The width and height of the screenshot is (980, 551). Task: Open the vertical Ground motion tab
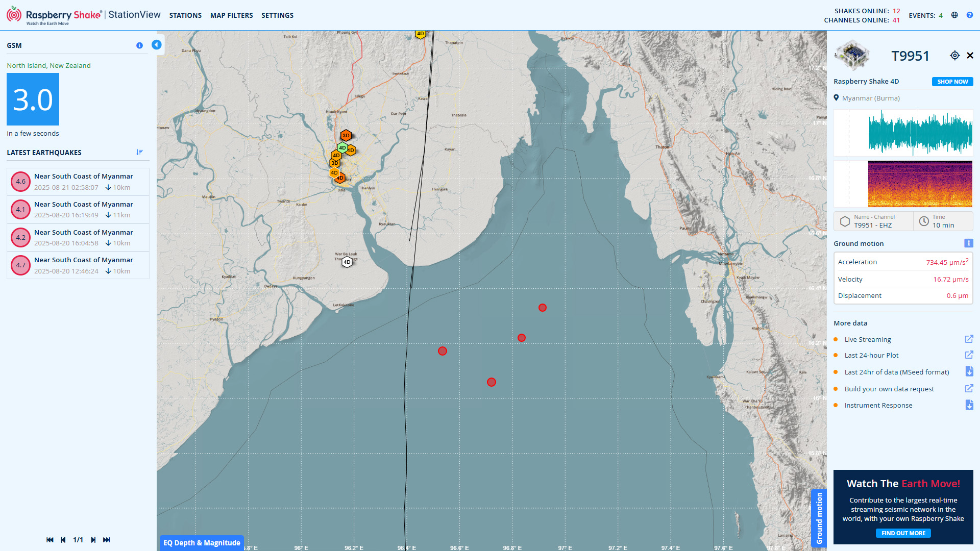[x=819, y=518]
